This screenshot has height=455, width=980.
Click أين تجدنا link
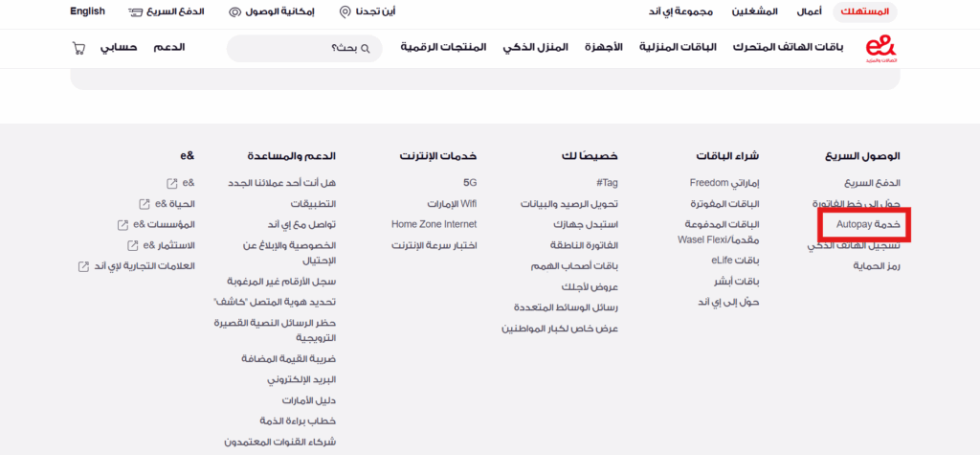click(375, 11)
